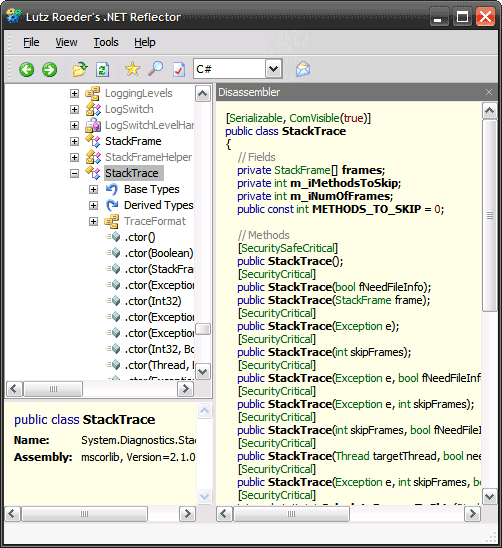
Task: Click the .ctor() method icon
Action: [113, 237]
